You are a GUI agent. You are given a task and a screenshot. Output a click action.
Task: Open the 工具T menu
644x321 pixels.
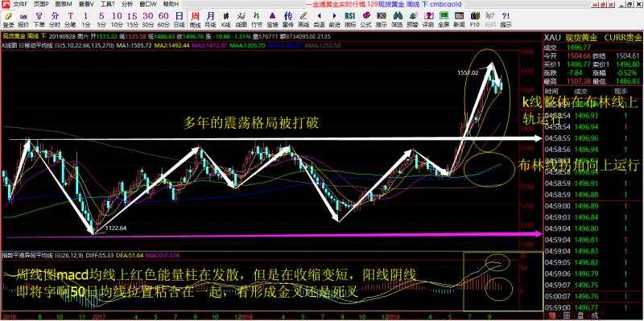click(108, 4)
